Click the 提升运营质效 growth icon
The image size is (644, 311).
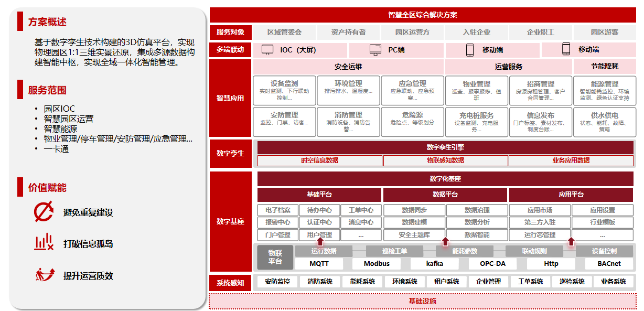pos(45,274)
